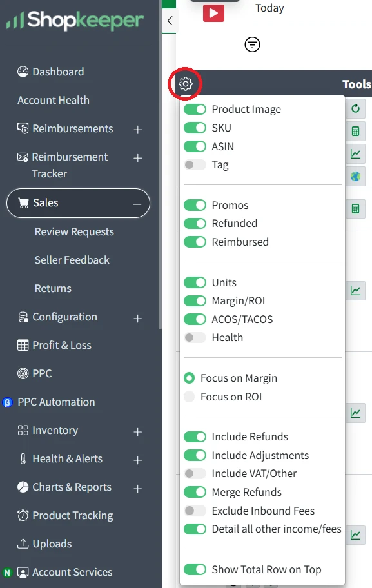Enable the Health switch

(x=195, y=337)
